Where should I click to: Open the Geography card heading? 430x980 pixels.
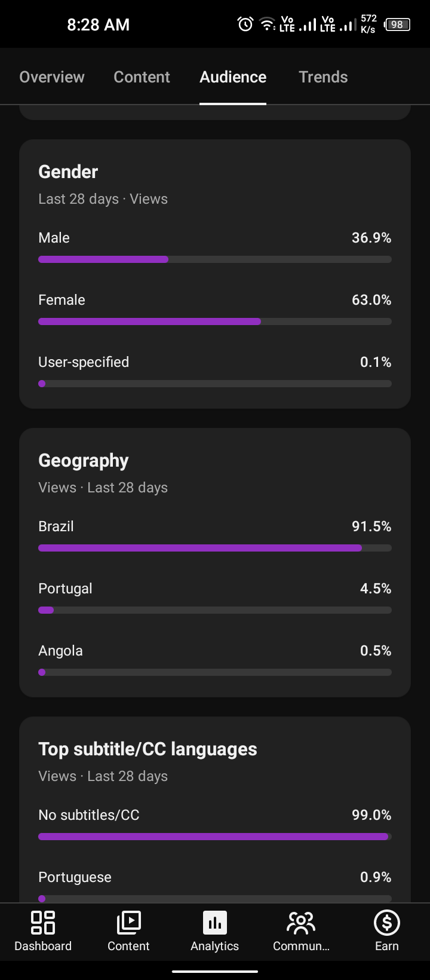pyautogui.click(x=84, y=461)
